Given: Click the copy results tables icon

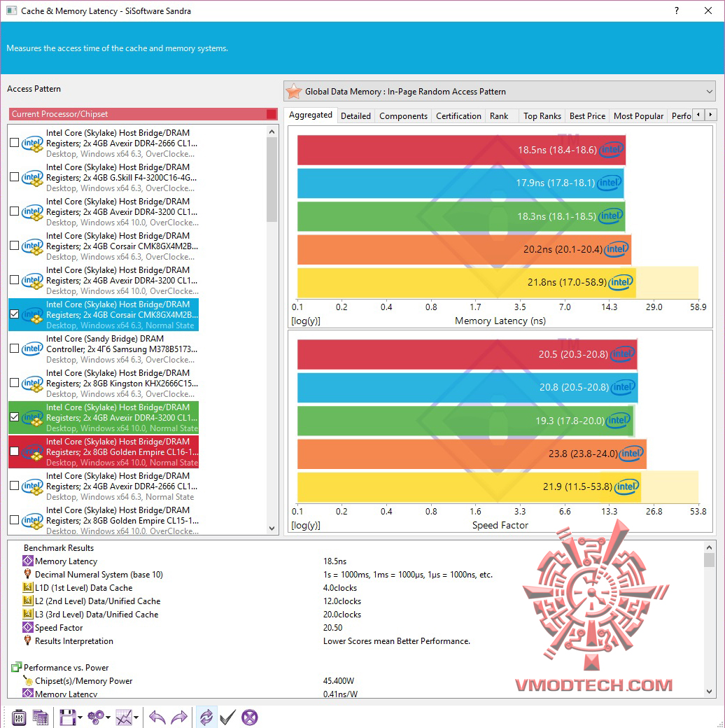Looking at the screenshot, I should click(x=41, y=717).
